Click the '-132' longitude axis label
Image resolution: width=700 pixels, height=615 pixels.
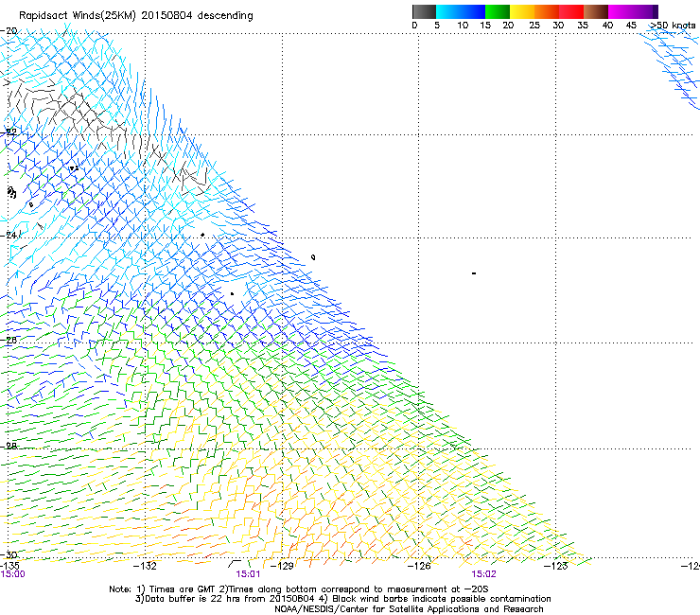(145, 566)
